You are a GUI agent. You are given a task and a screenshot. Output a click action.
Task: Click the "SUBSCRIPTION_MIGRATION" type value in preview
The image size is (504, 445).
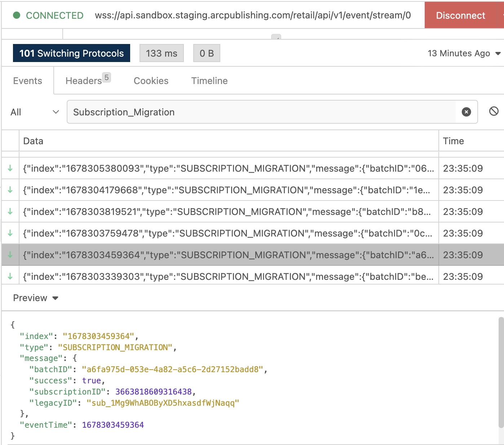(x=115, y=347)
